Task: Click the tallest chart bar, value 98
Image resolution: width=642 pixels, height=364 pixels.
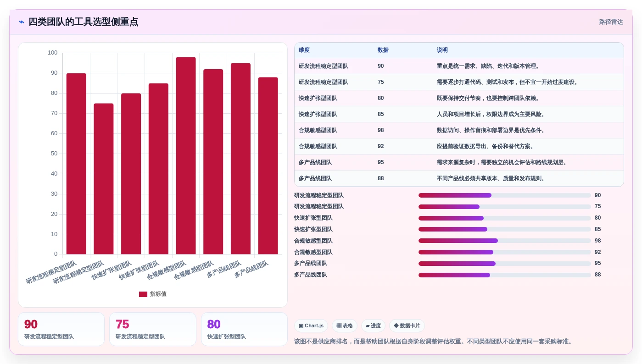Action: 186,155
